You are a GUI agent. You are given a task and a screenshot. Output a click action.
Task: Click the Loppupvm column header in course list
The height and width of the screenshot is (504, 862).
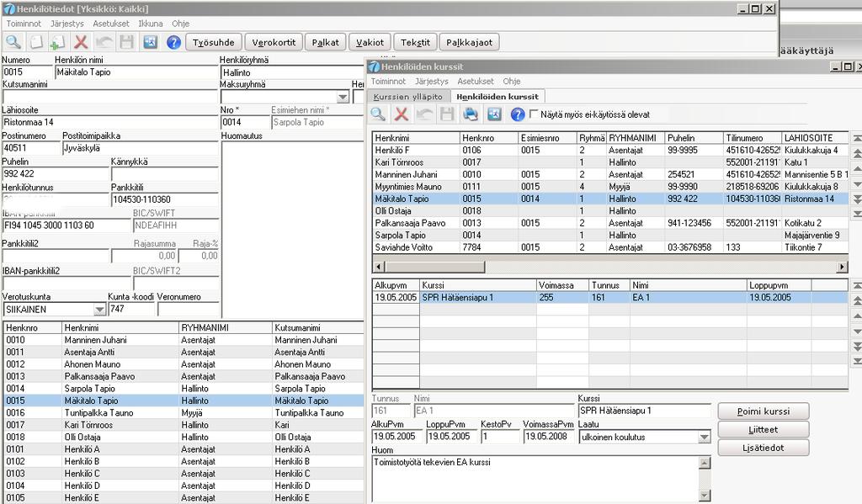tap(779, 285)
